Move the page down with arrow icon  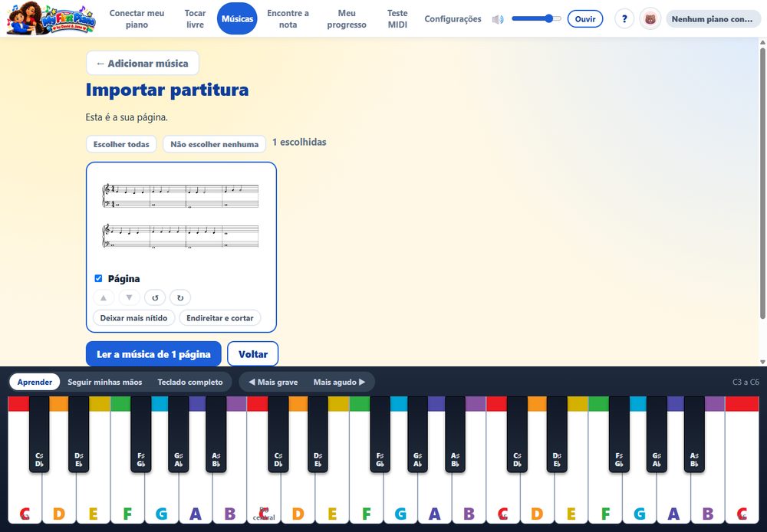pyautogui.click(x=129, y=297)
